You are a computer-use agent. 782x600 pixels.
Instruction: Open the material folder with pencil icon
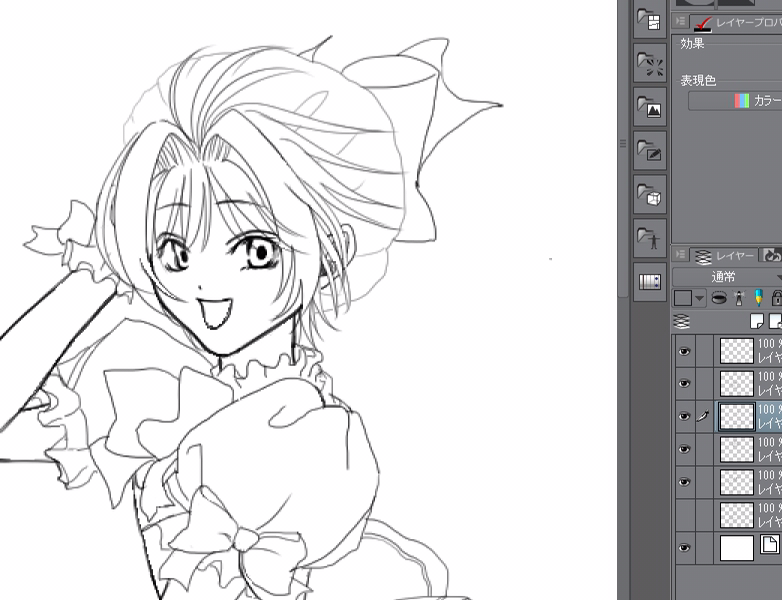point(650,151)
